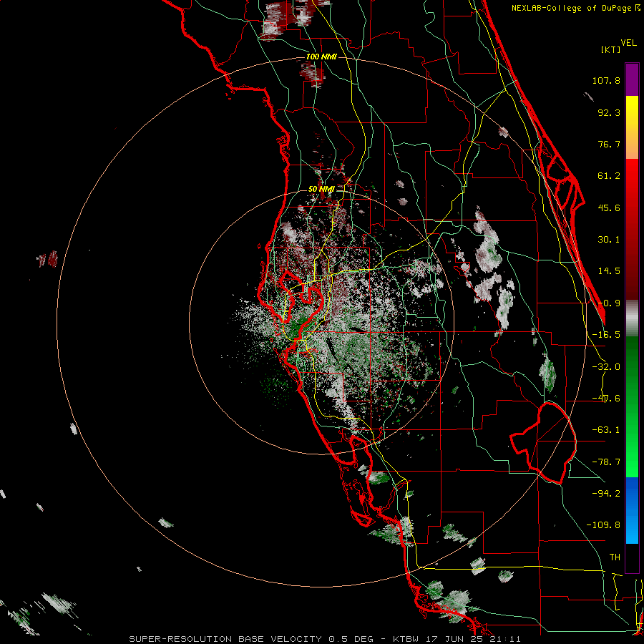The height and width of the screenshot is (644, 644).
Task: Select the -109.8 velocity scale value
Action: tap(603, 525)
